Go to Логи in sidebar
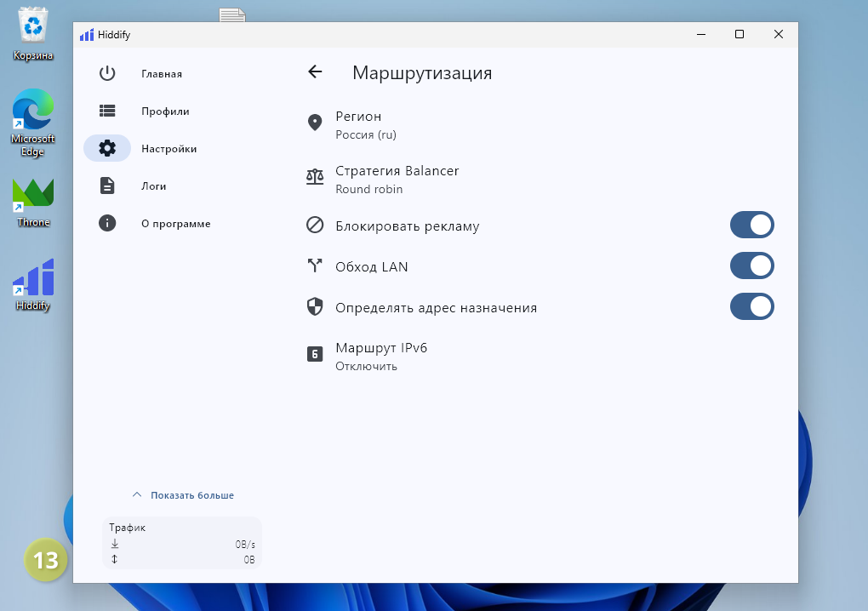This screenshot has width=868, height=611. [x=153, y=186]
